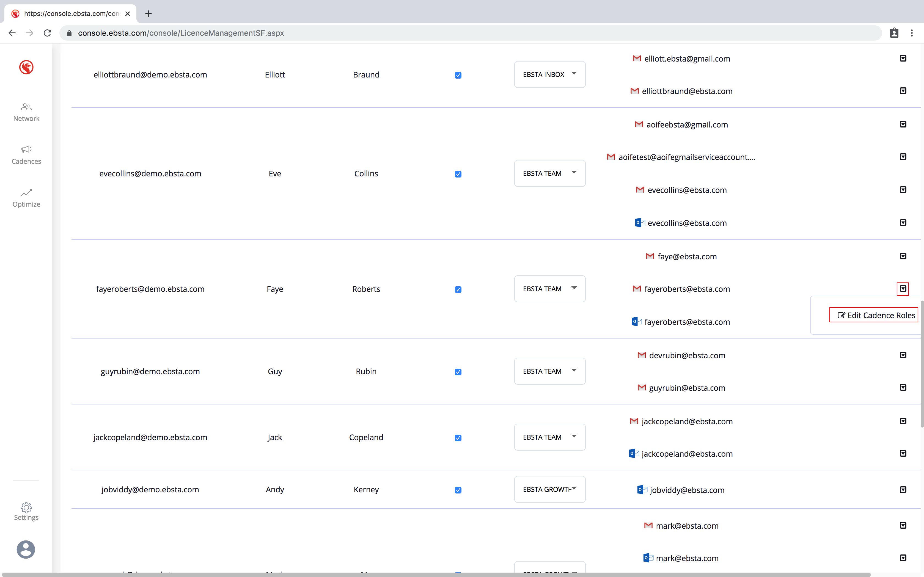Open the Cadences megaphone icon
The height and width of the screenshot is (577, 924).
(26, 149)
